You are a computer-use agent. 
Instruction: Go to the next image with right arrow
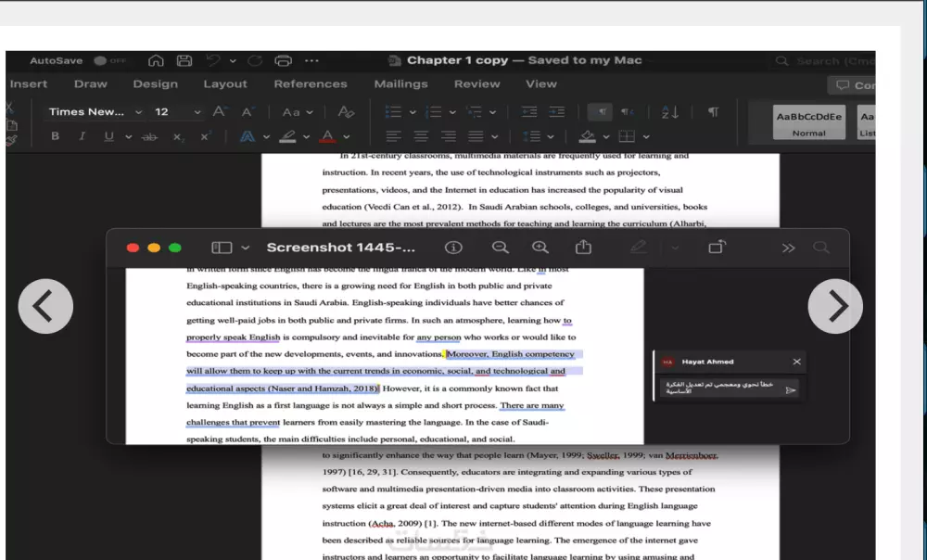[834, 306]
